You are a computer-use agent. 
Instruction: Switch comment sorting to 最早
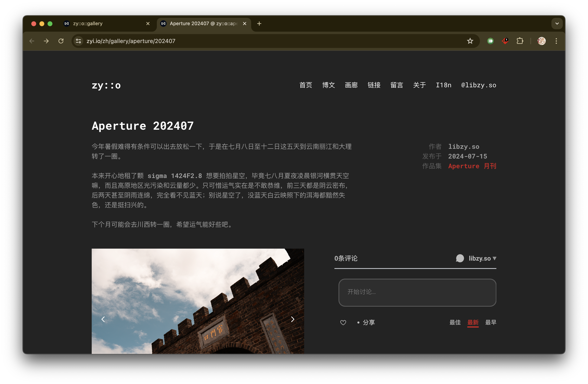tap(491, 322)
